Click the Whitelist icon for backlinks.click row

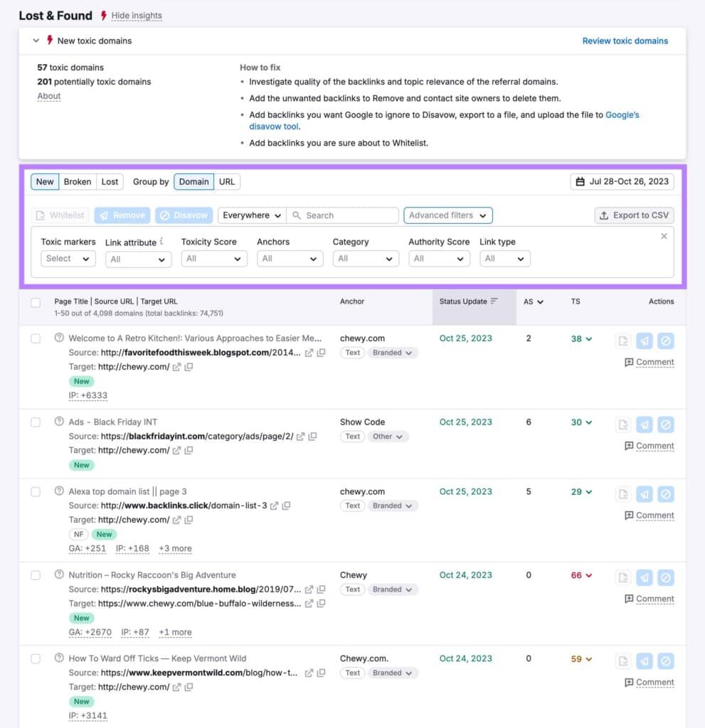[623, 494]
